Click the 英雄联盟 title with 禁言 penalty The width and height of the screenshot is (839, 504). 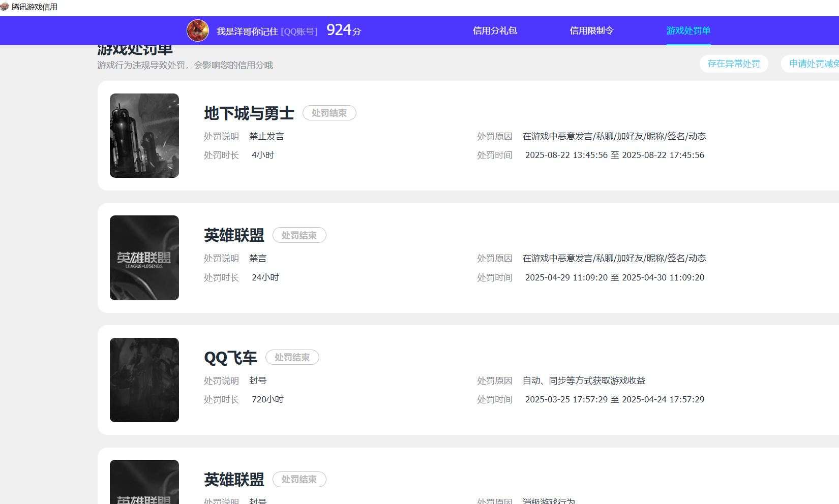(x=234, y=235)
